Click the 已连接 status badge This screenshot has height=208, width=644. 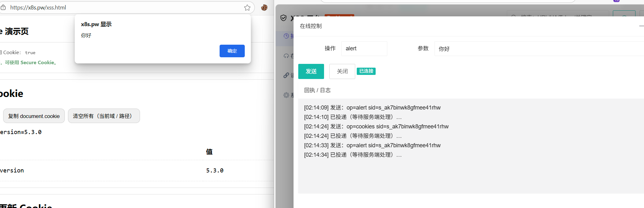[366, 71]
